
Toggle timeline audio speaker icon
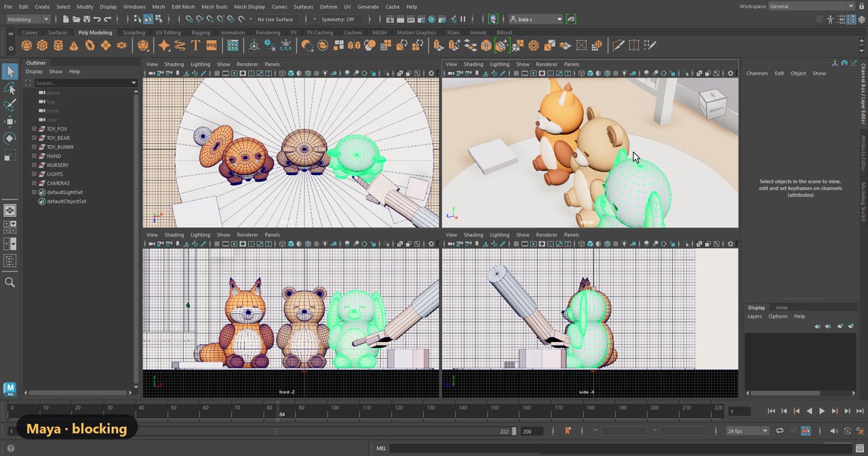tap(834, 431)
